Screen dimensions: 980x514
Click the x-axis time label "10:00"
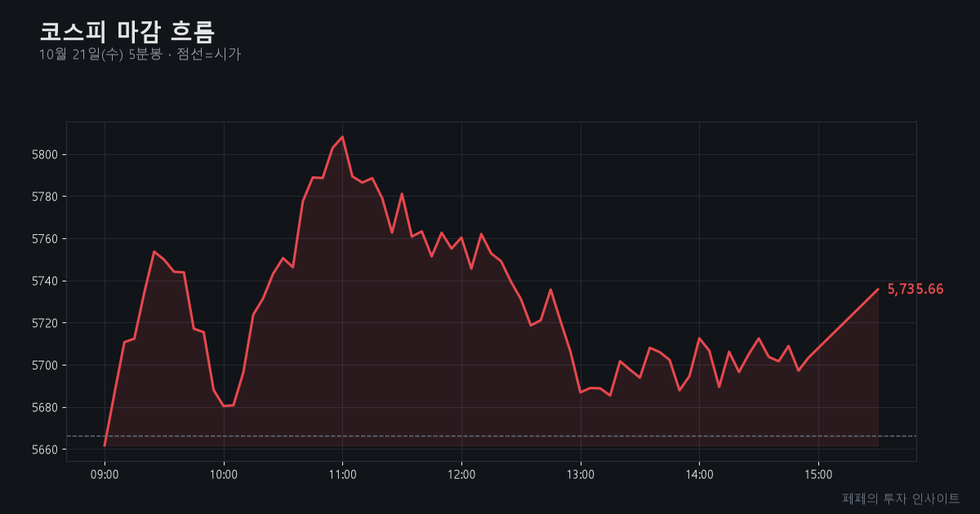click(224, 474)
